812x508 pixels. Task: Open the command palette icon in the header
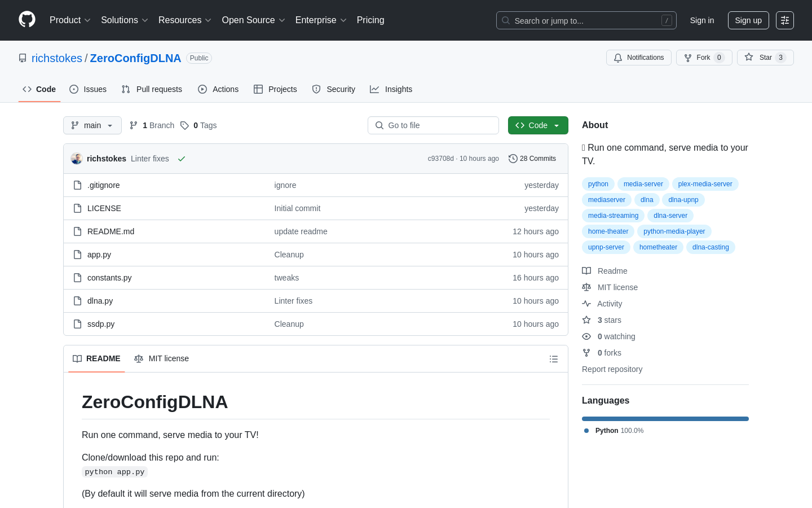(x=785, y=20)
